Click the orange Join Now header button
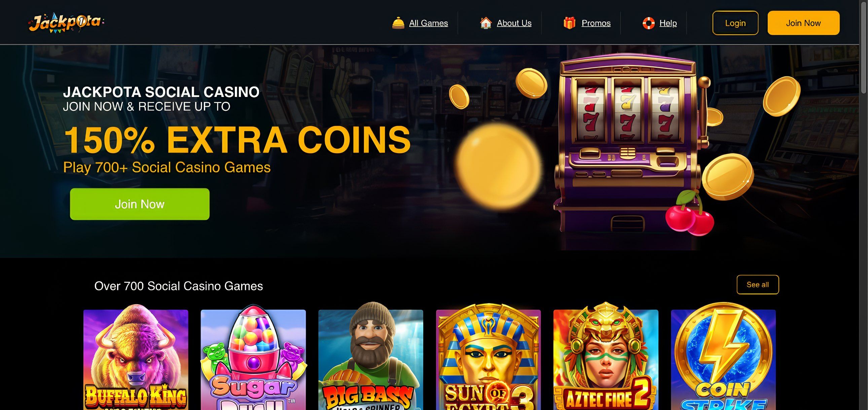This screenshot has width=868, height=410. (x=803, y=23)
